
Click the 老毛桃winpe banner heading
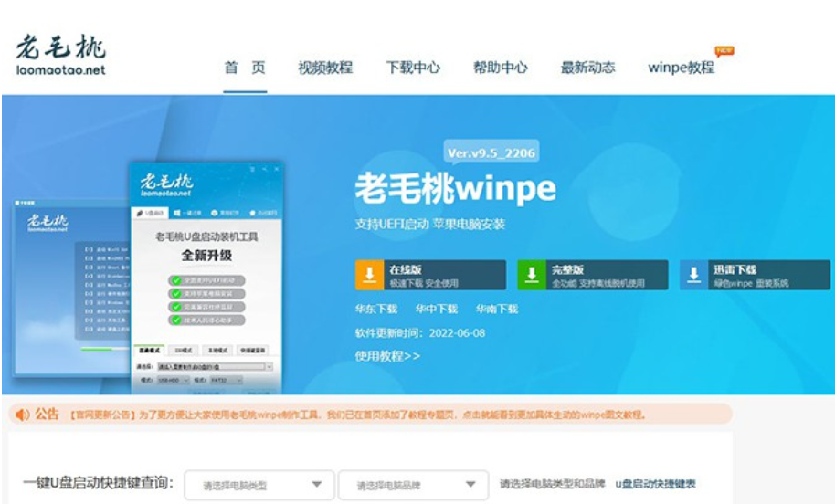tap(455, 188)
